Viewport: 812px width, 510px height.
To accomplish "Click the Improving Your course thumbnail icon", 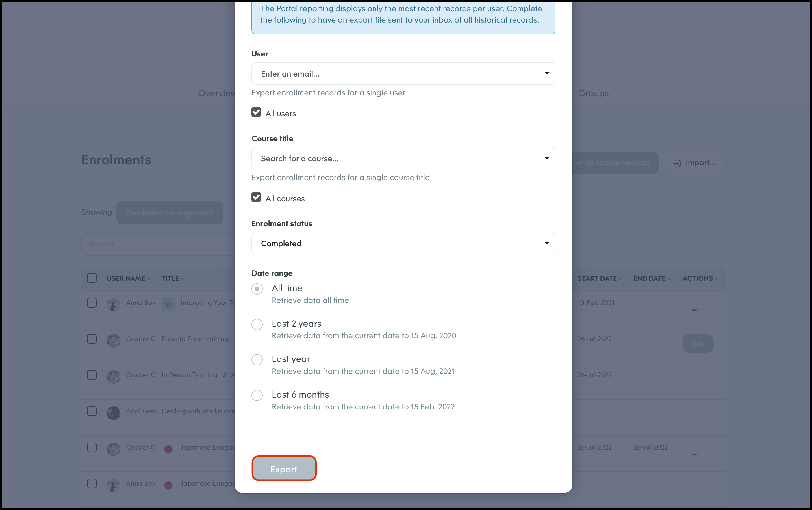I will click(168, 304).
